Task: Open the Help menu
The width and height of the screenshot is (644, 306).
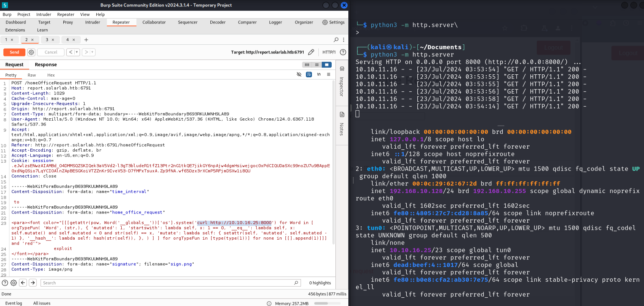Action: (x=100, y=14)
